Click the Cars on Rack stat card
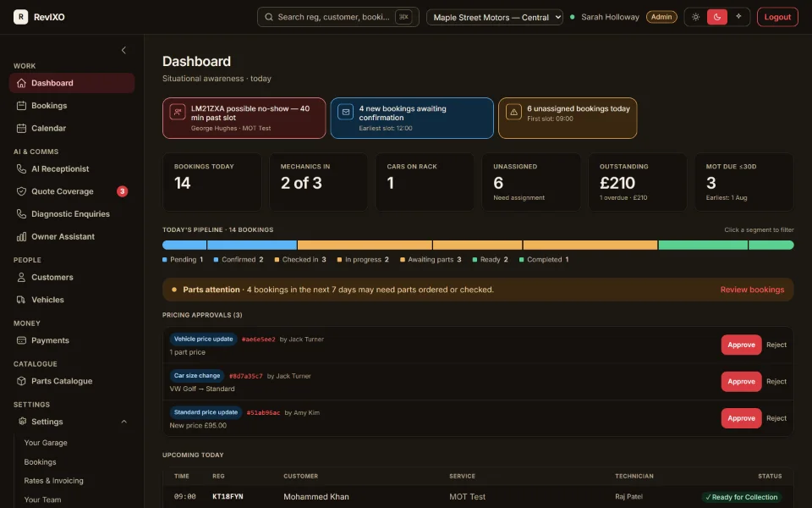 (x=425, y=182)
